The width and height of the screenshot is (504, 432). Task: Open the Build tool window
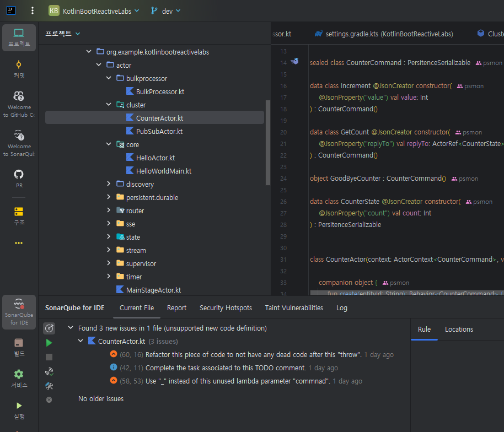pyautogui.click(x=19, y=347)
